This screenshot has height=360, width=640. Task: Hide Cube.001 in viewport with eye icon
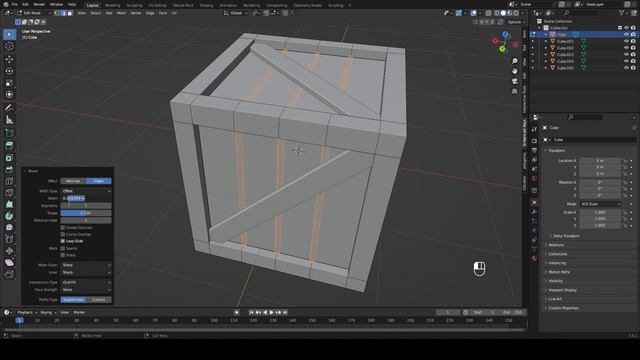tap(626, 41)
